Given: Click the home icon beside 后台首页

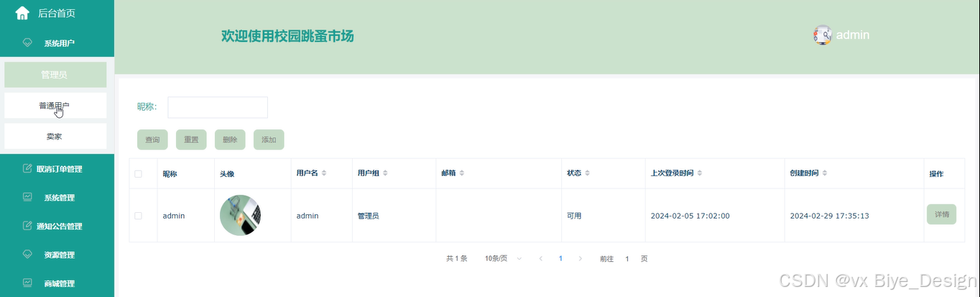Looking at the screenshot, I should tap(22, 13).
